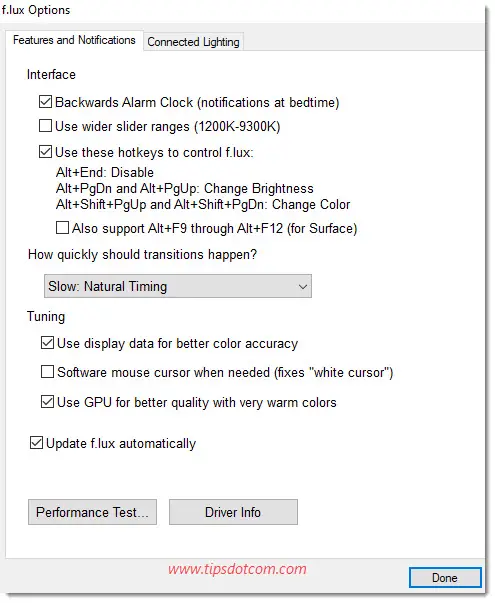Screen dimensions: 495x603
Task: Open Driver Info
Action: [x=233, y=512]
